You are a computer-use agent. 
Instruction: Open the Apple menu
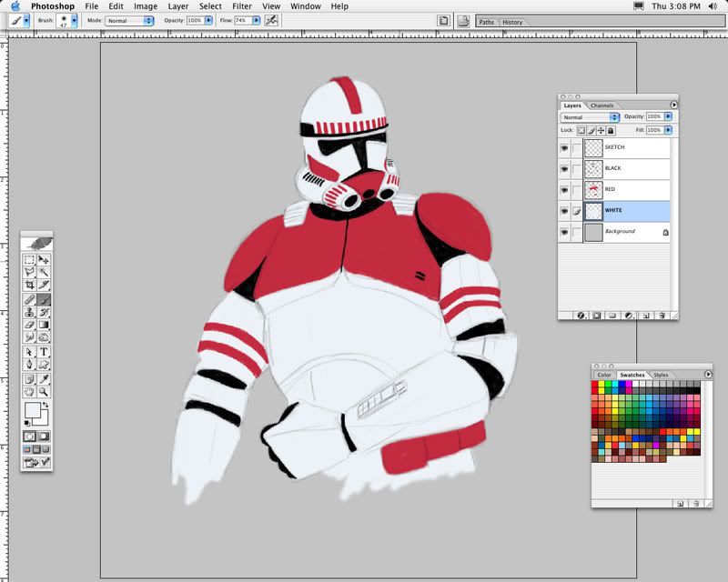pos(15,6)
